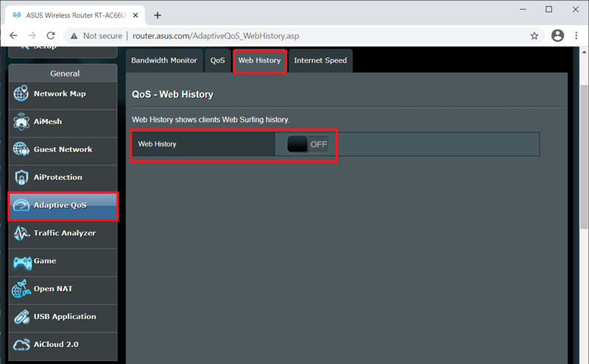Open AiMesh via its sidebar icon
589x364 pixels.
(x=21, y=122)
